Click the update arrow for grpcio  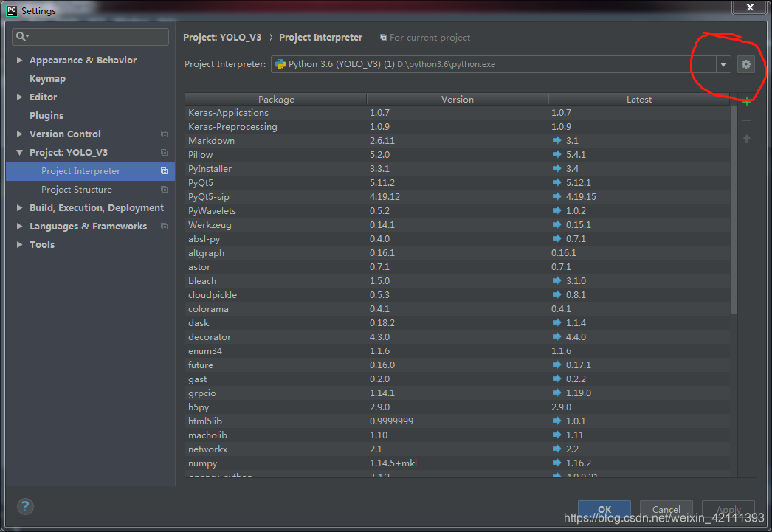[556, 393]
